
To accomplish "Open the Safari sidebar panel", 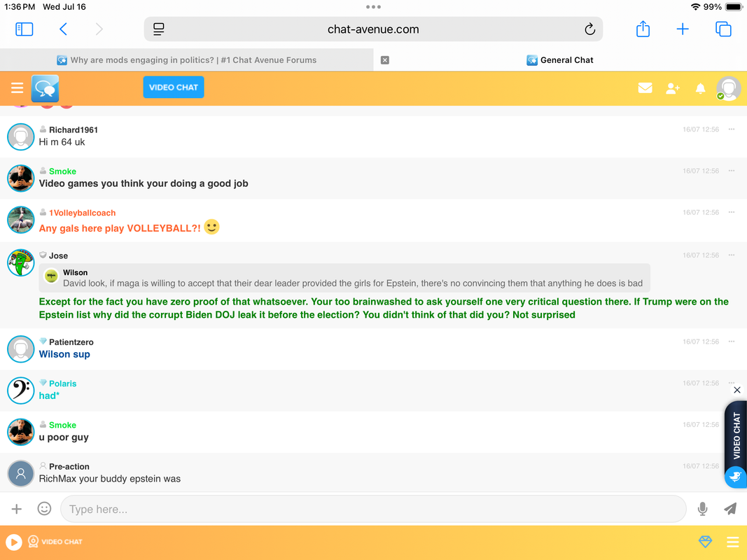I will tap(25, 29).
